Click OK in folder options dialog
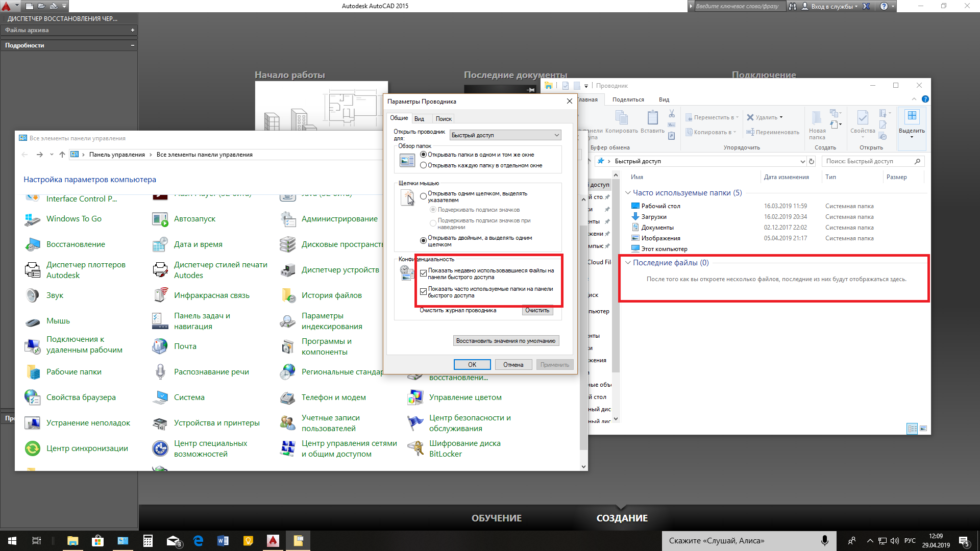This screenshot has height=551, width=980. point(472,365)
